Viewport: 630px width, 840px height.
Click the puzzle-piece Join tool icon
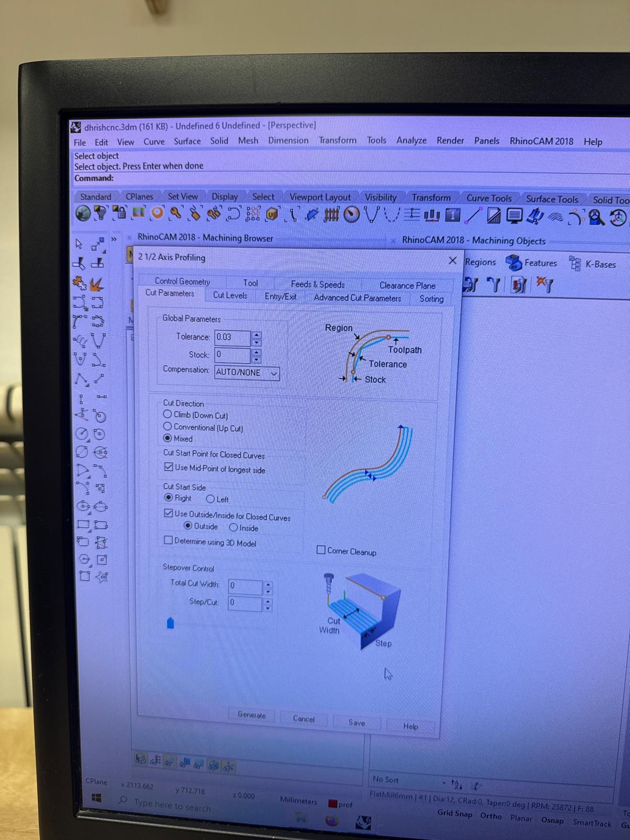[79, 283]
